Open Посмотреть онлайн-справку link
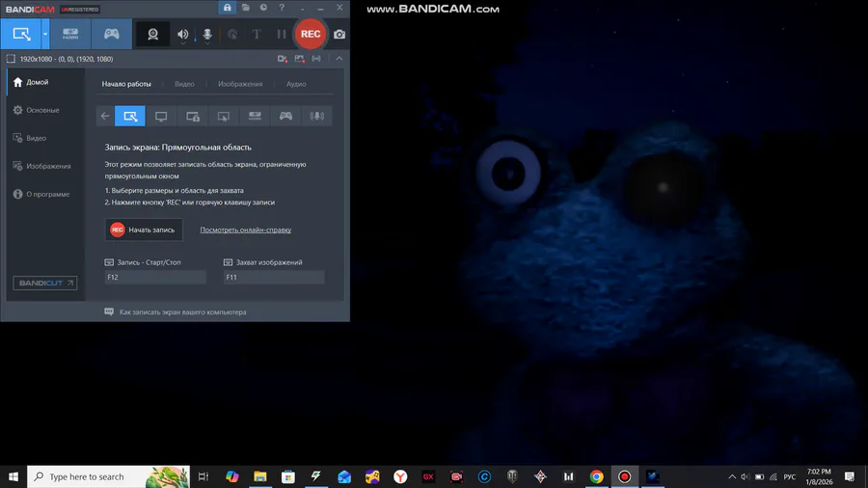This screenshot has height=488, width=868. coord(245,230)
